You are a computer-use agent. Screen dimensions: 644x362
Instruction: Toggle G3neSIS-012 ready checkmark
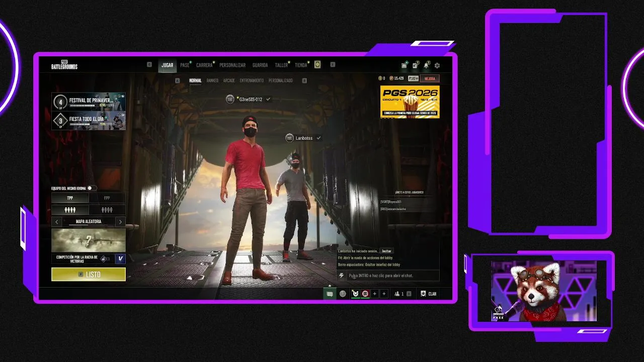268,99
